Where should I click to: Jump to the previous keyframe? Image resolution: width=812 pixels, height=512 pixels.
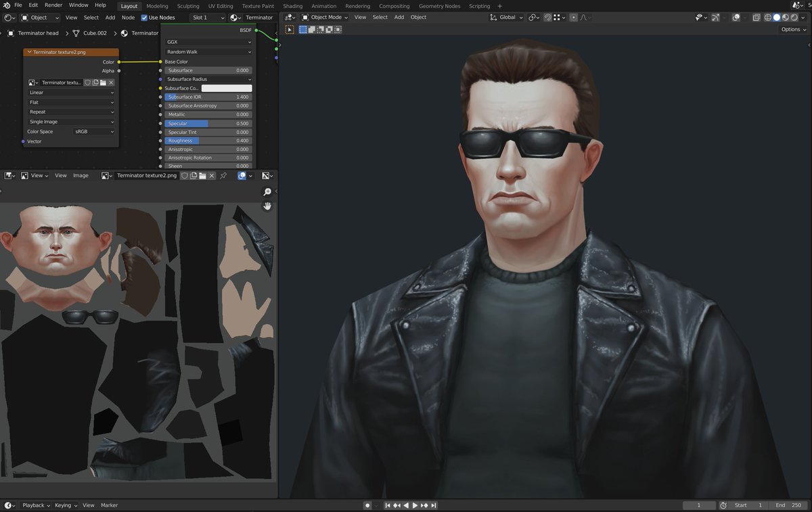pos(397,505)
